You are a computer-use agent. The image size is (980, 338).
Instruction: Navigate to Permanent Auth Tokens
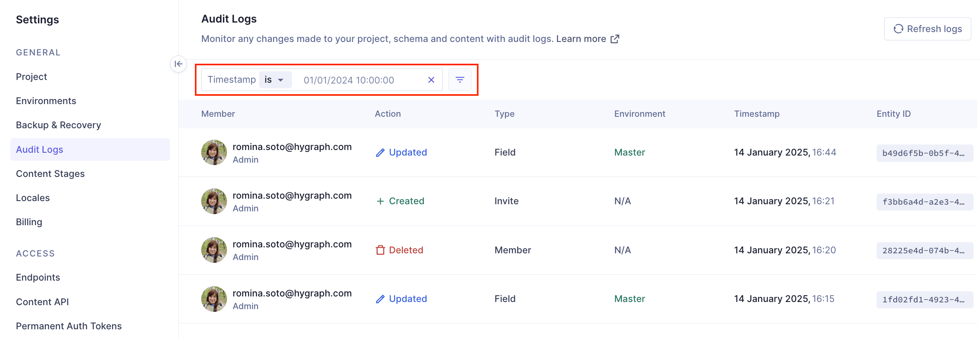pyautogui.click(x=69, y=326)
